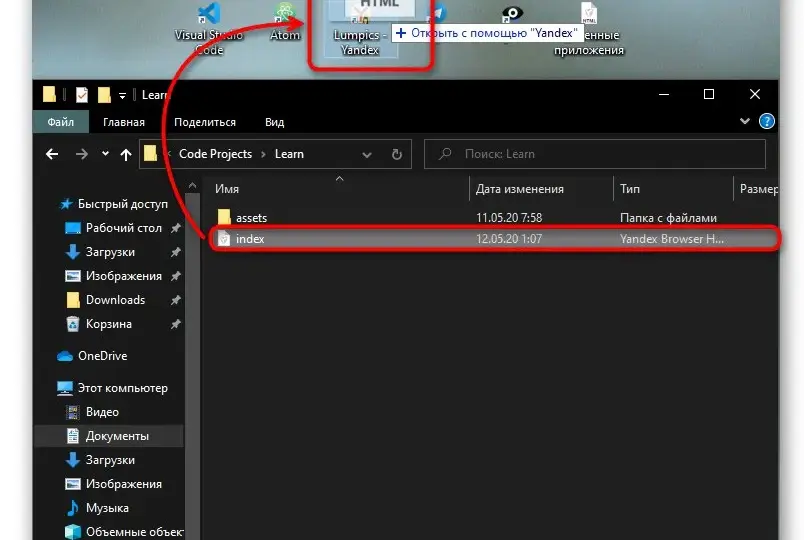Click the Поиск: Learn search field
Viewport: 812px width, 540px height.
594,154
